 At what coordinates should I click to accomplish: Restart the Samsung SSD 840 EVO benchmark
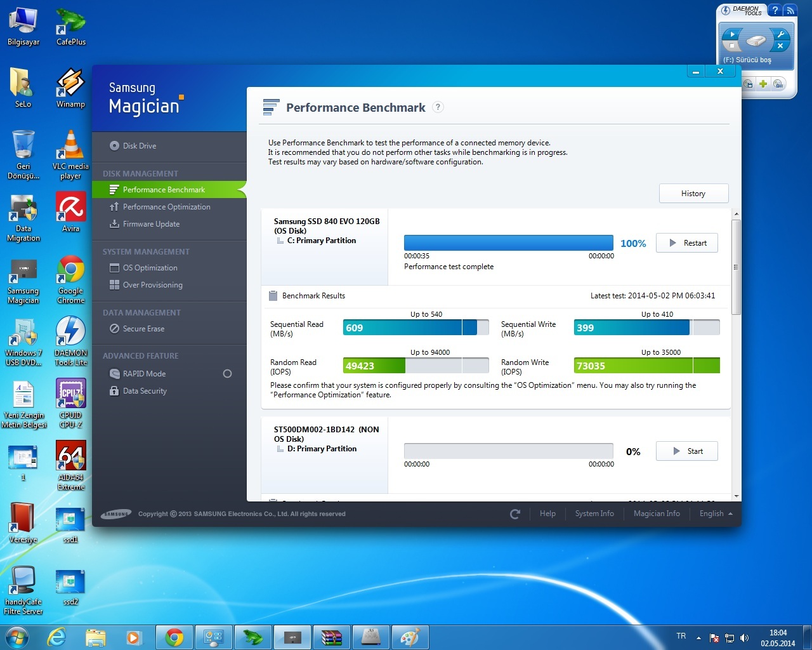point(687,243)
